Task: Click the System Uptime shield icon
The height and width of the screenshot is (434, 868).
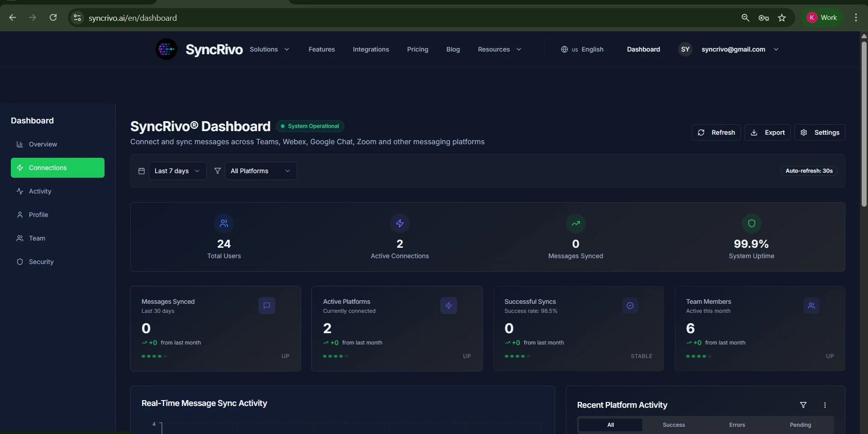Action: pos(752,223)
